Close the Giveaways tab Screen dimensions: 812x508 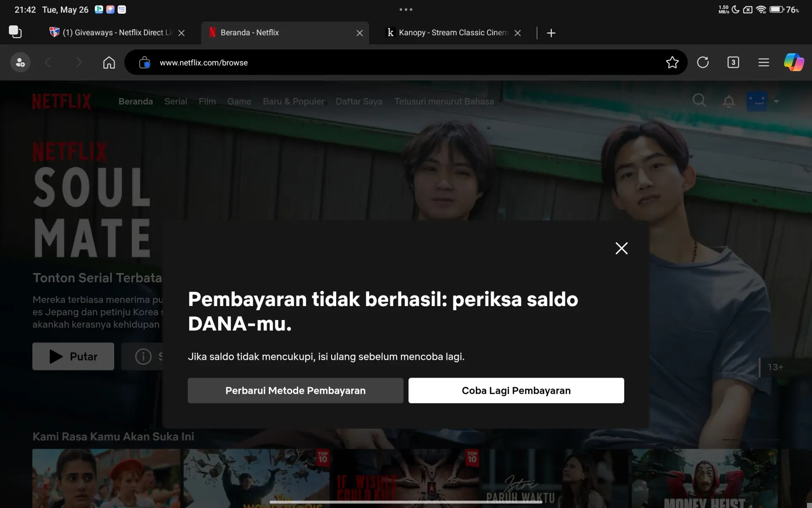pyautogui.click(x=181, y=33)
